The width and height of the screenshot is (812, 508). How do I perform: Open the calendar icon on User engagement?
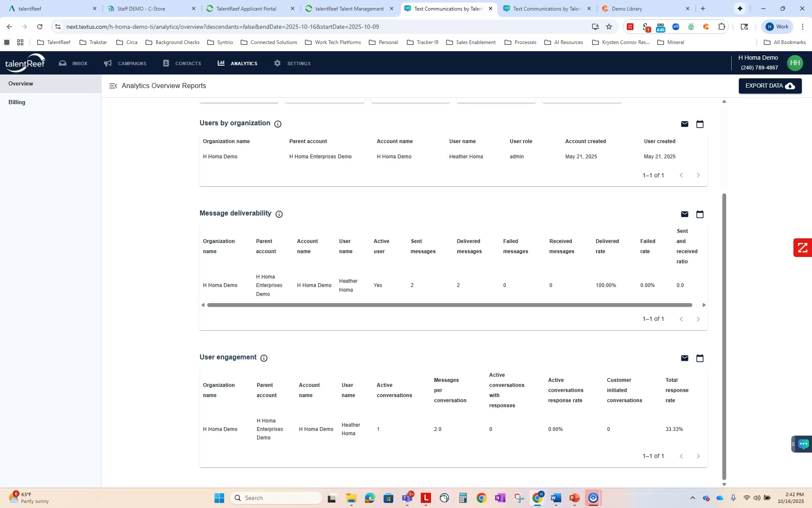[700, 358]
